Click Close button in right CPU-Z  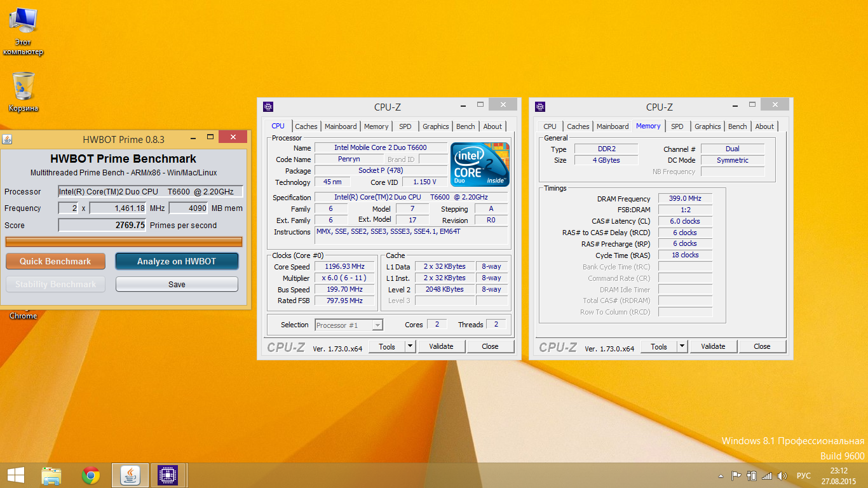762,346
